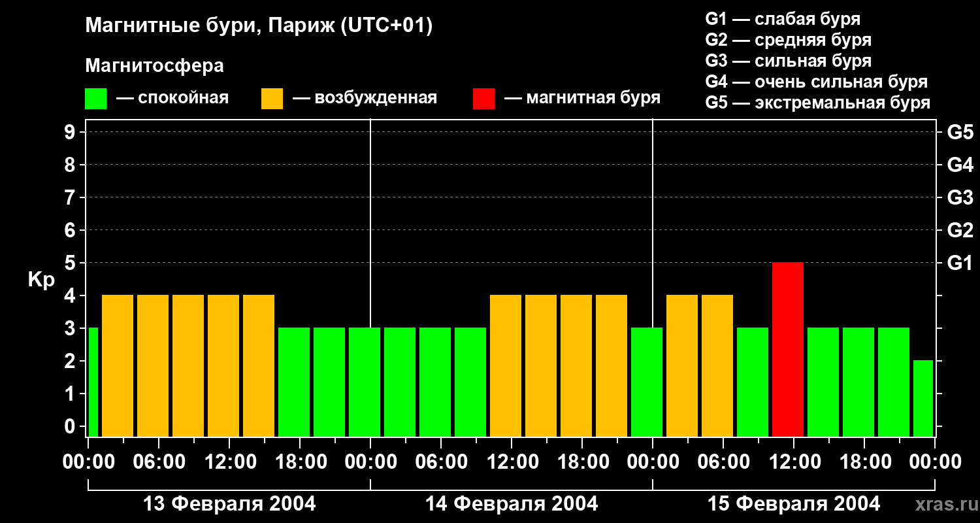Click the G4 label on the right axis
This screenshot has width=980, height=523.
(960, 165)
